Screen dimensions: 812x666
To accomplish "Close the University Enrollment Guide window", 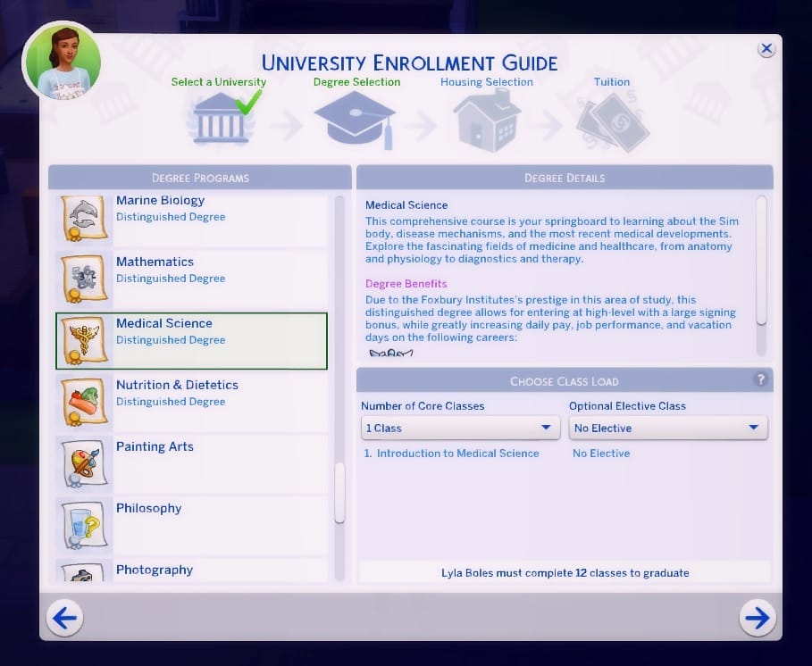I will [x=766, y=49].
